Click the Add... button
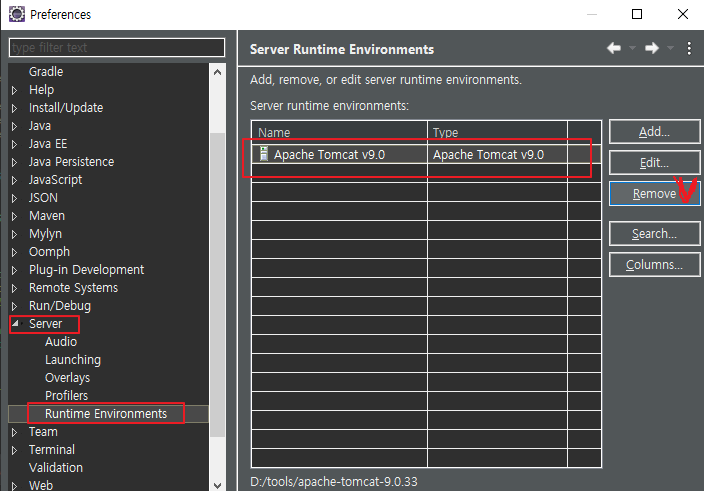The width and height of the screenshot is (704, 491). pos(654,132)
